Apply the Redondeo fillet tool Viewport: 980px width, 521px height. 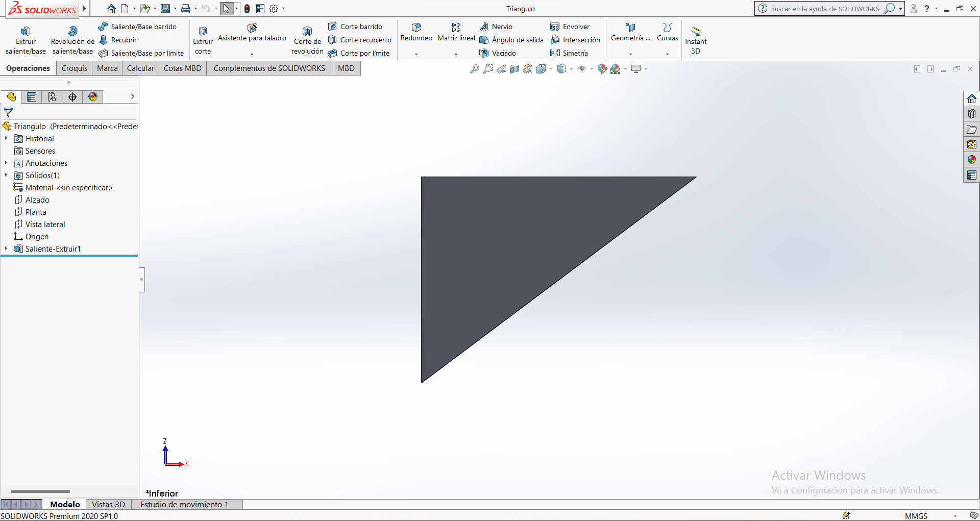click(x=416, y=33)
